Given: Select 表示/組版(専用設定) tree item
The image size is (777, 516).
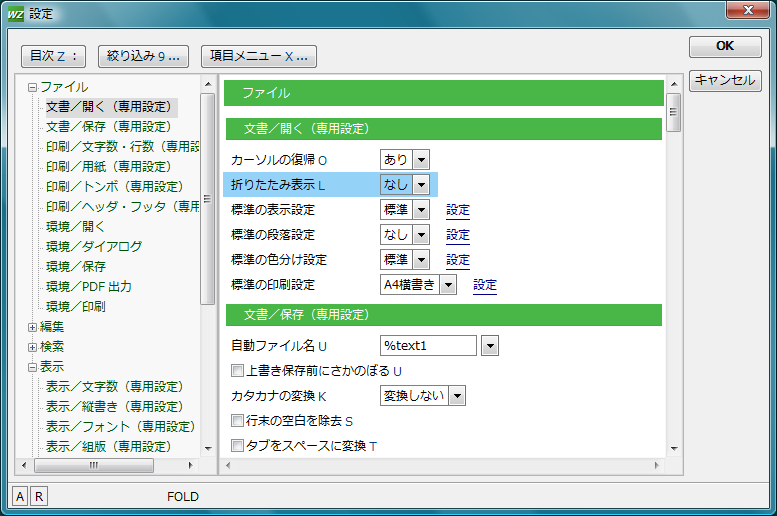Looking at the screenshot, I should point(109,447).
